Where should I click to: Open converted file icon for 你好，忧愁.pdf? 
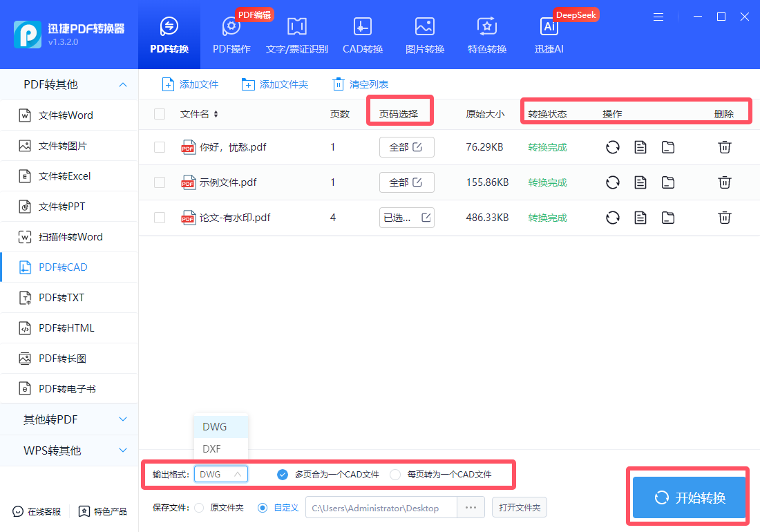(x=640, y=147)
